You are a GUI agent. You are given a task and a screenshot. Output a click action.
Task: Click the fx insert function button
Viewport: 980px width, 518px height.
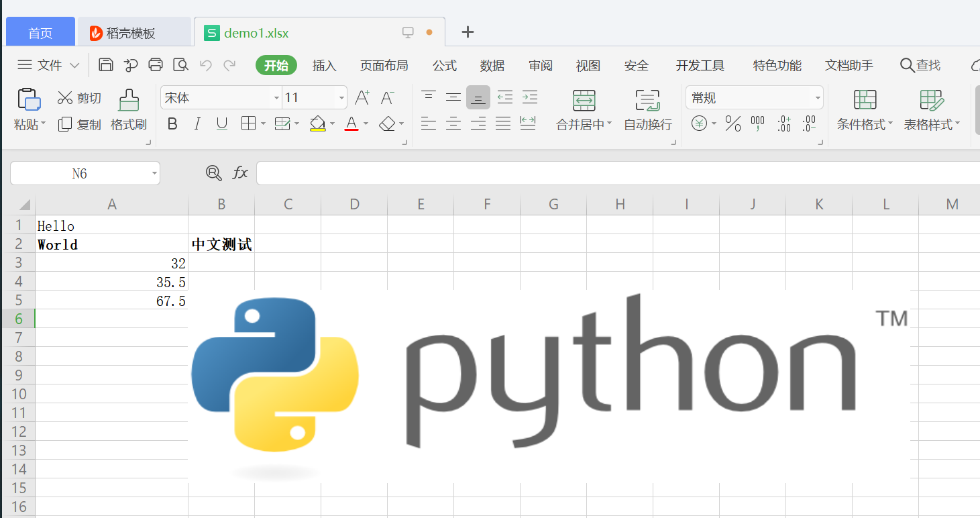[x=240, y=173]
